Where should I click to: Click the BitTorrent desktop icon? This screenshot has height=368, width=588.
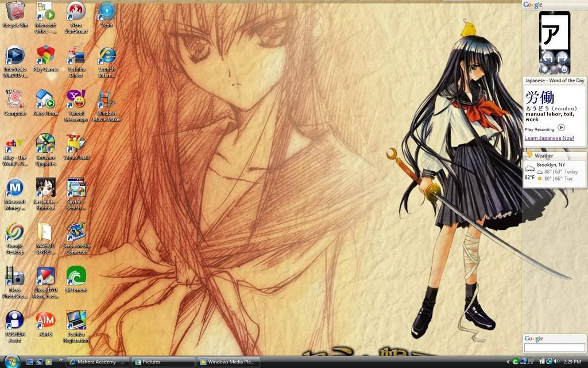(76, 275)
